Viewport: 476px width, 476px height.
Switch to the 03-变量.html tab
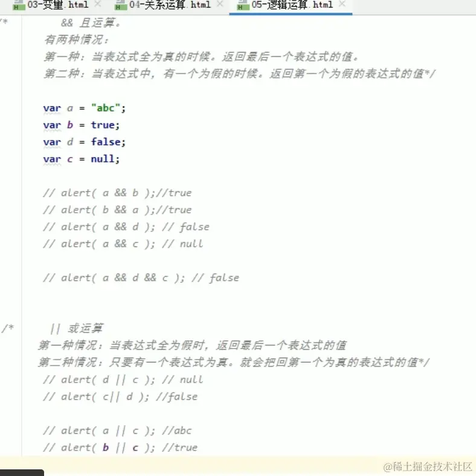click(57, 5)
